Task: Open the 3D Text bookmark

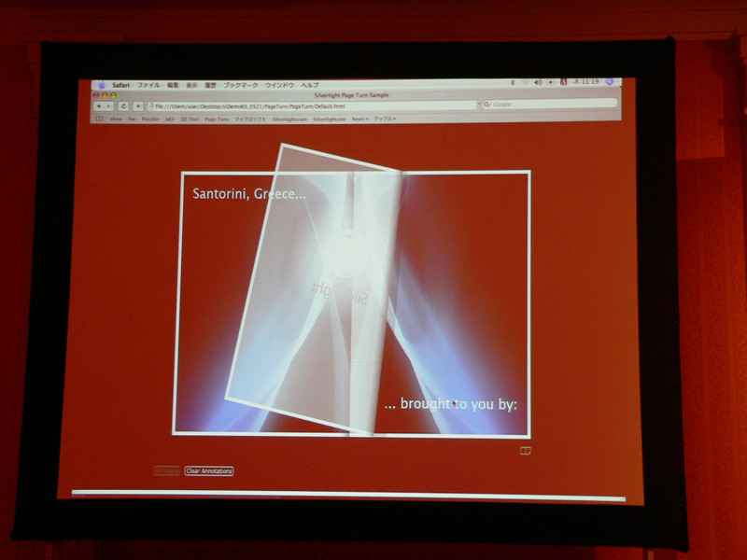Action: pyautogui.click(x=190, y=119)
